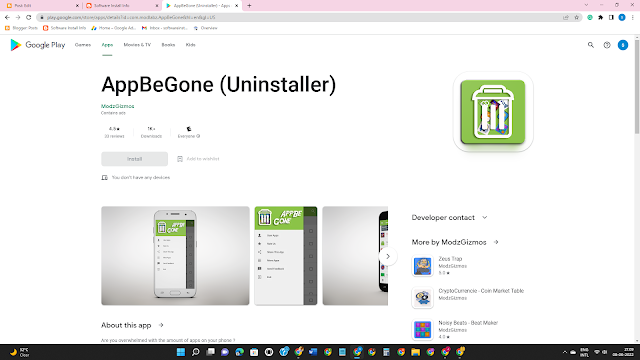Image resolution: width=640 pixels, height=360 pixels.
Task: Open the Home - Google Ads bookmark
Action: click(x=114, y=28)
